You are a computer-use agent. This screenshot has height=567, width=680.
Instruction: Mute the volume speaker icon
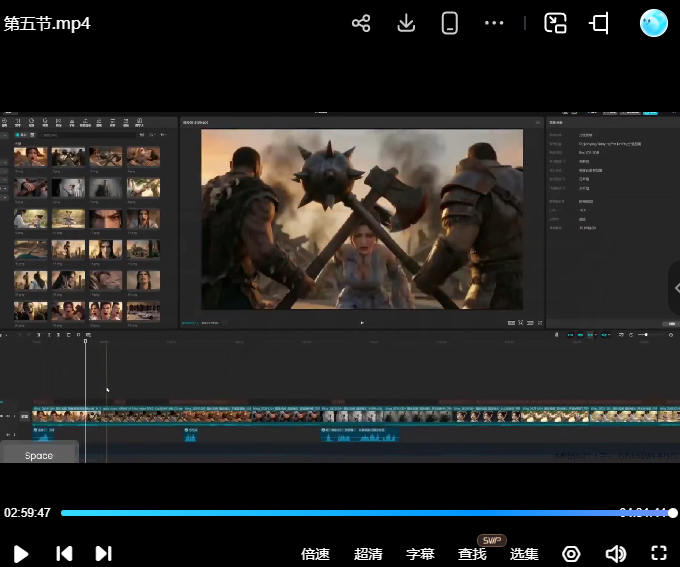[x=615, y=554]
